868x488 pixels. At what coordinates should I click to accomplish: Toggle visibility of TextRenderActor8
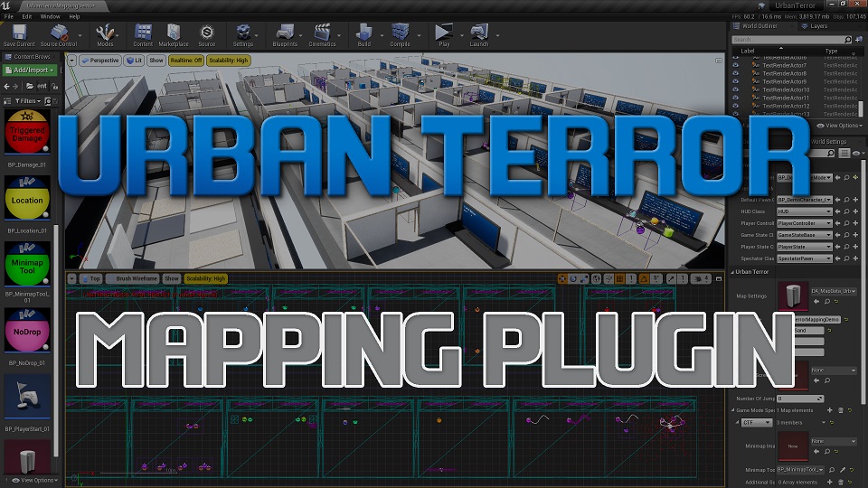(x=736, y=73)
